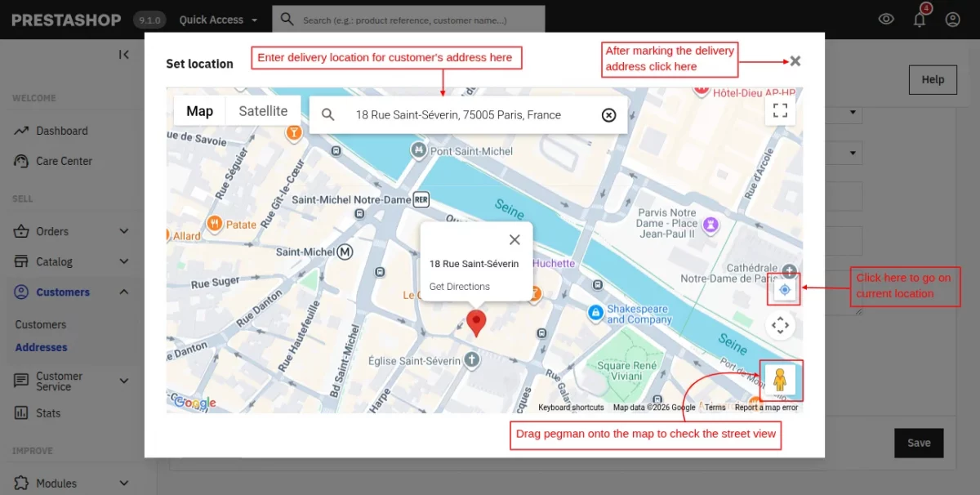The height and width of the screenshot is (495, 980).
Task: Switch to Satellite view tab
Action: (x=263, y=111)
